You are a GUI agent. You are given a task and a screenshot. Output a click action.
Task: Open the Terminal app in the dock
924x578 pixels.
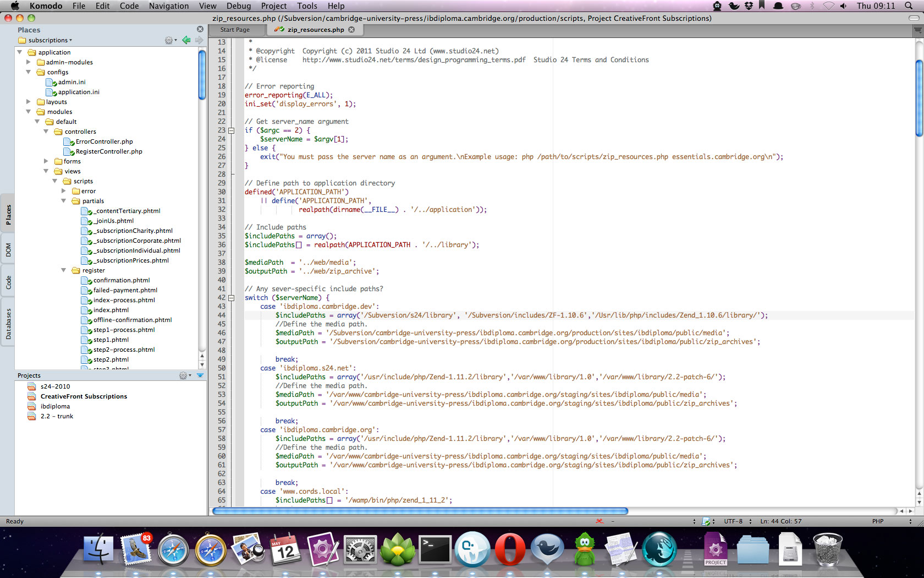click(x=435, y=550)
